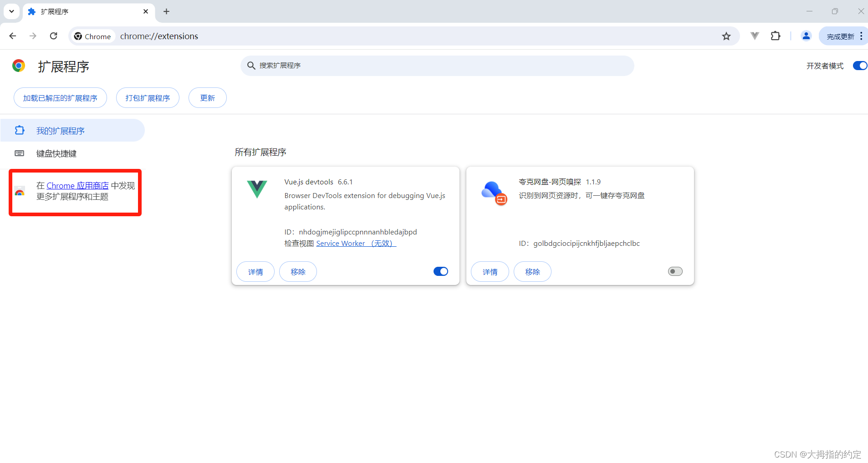Click the 所有扩展程序 section heading
The image size is (868, 463).
pyautogui.click(x=260, y=152)
